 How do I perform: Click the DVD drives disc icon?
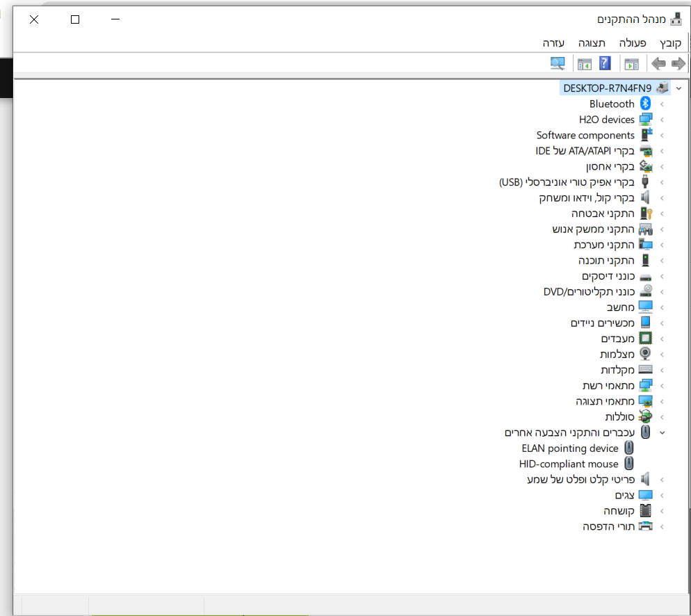[x=646, y=291]
